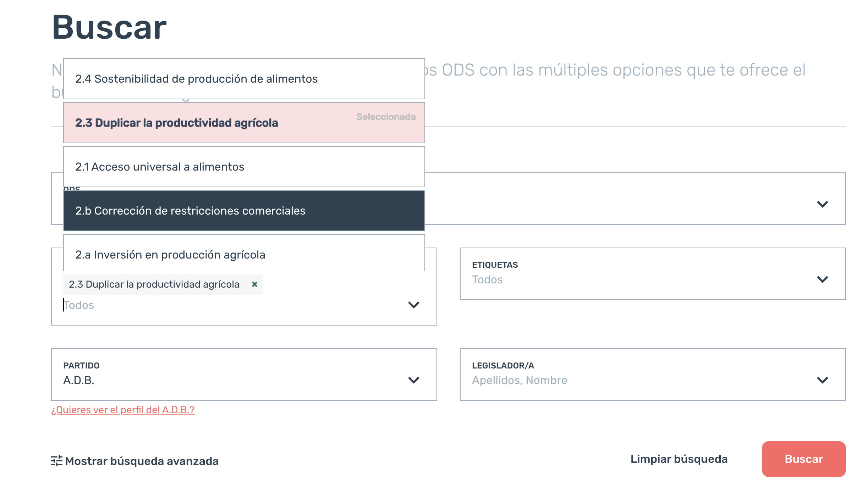The height and width of the screenshot is (488, 868).
Task: Open the Partido dropdown chevron
Action: click(x=414, y=380)
